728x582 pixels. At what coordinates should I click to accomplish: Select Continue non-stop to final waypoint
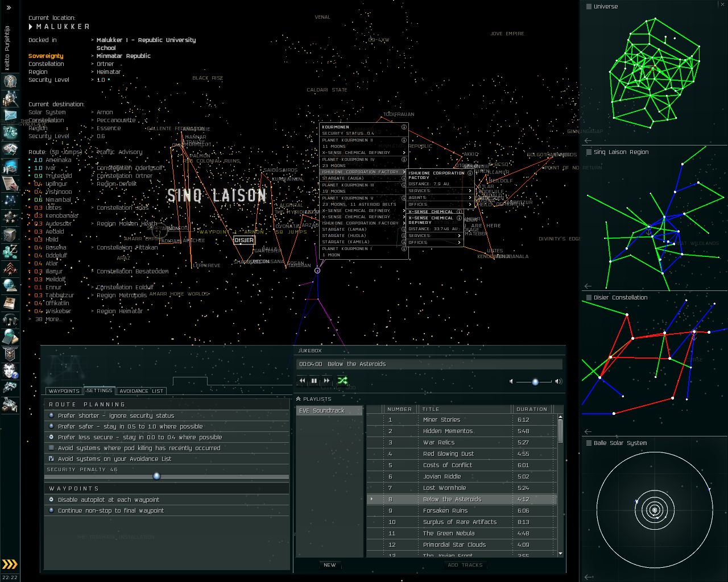coord(51,510)
